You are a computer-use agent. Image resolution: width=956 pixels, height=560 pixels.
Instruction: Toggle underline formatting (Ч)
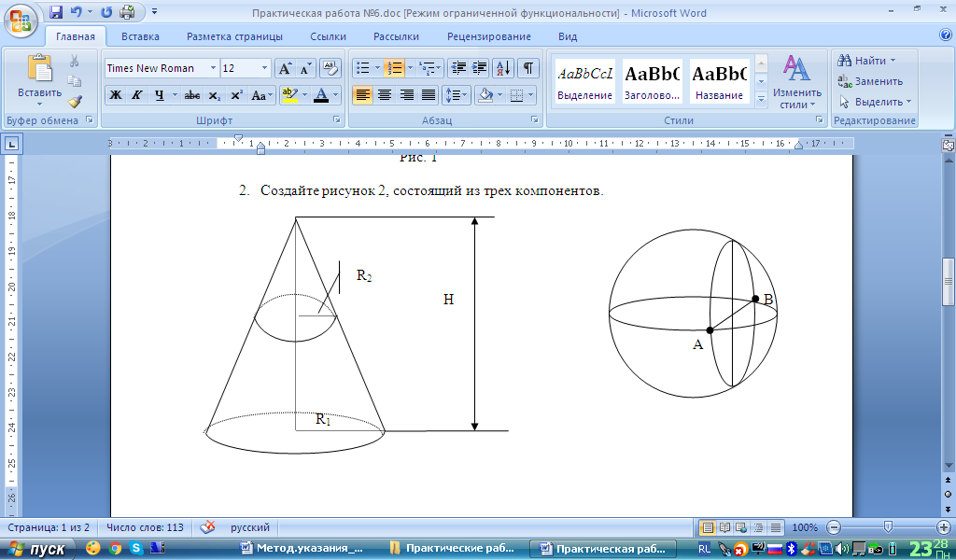[160, 95]
